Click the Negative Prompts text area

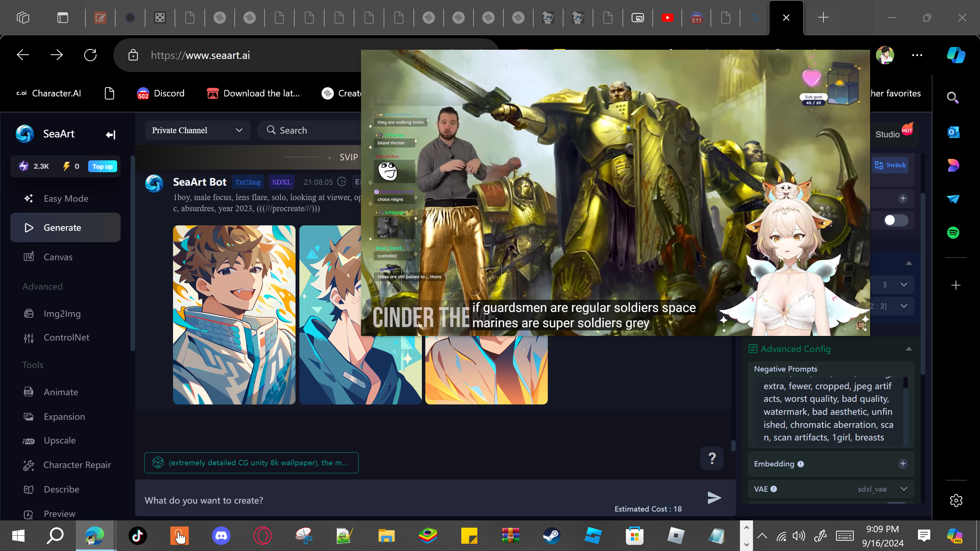(829, 412)
